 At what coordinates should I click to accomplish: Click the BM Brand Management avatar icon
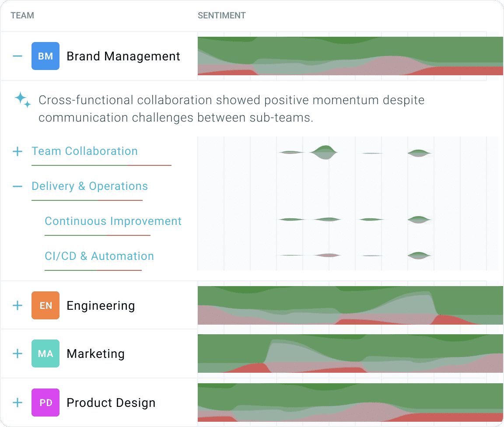tap(45, 56)
